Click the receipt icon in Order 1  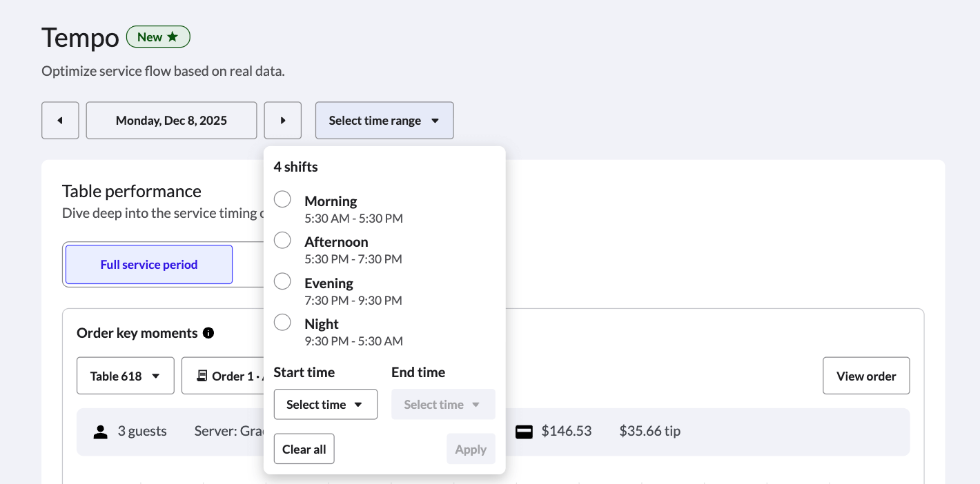click(x=202, y=376)
